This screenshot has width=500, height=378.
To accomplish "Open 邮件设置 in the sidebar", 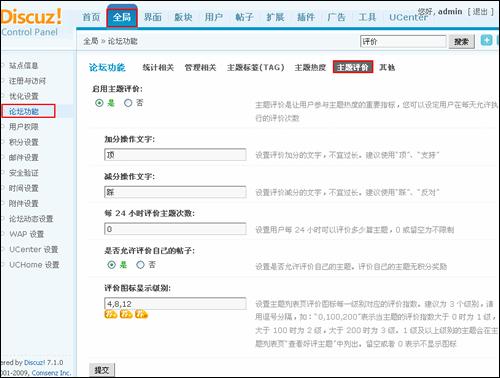I will coord(24,157).
